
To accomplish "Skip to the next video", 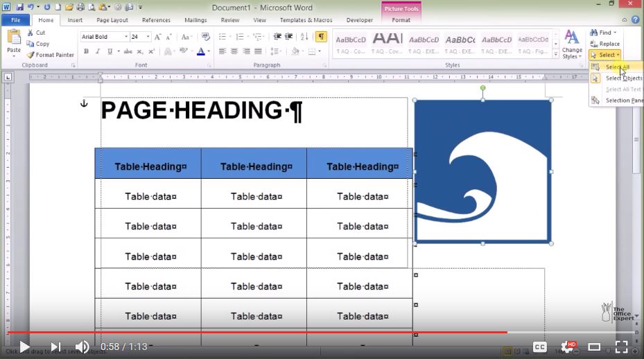I will pyautogui.click(x=55, y=347).
